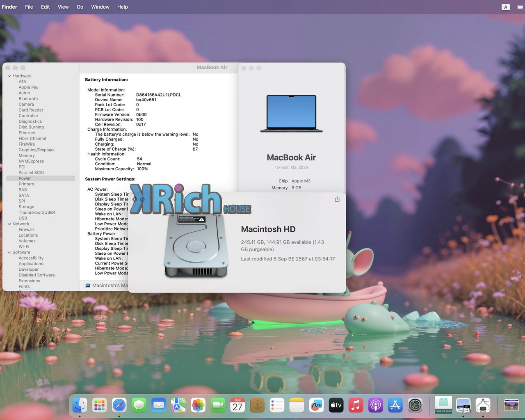The height and width of the screenshot is (420, 525).
Task: Open the Finder menu
Action: pos(9,7)
